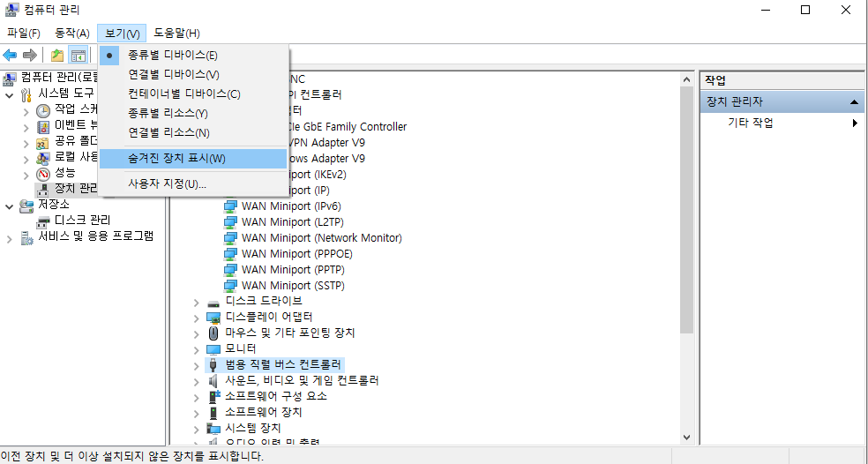This screenshot has width=868, height=464.
Task: Click the WAN Miniport (PPPOE) adapter icon
Action: 230,254
